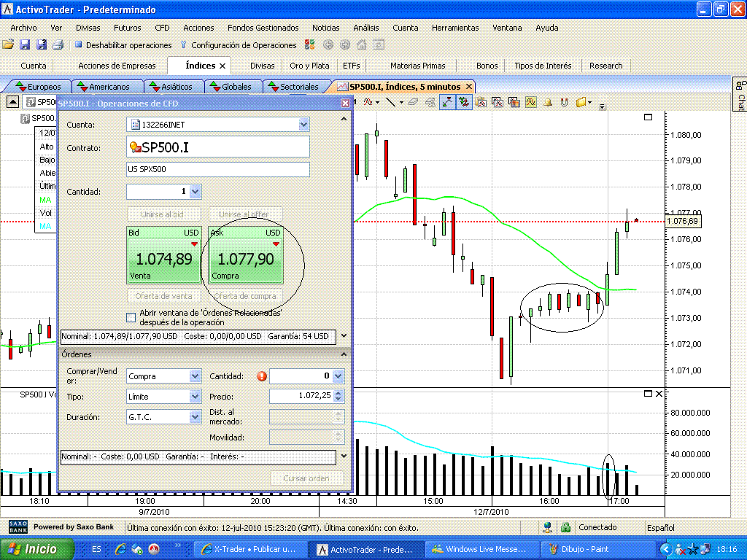Click the open folder toolbar icon
Image resolution: width=747 pixels, height=560 pixels.
tap(8, 44)
